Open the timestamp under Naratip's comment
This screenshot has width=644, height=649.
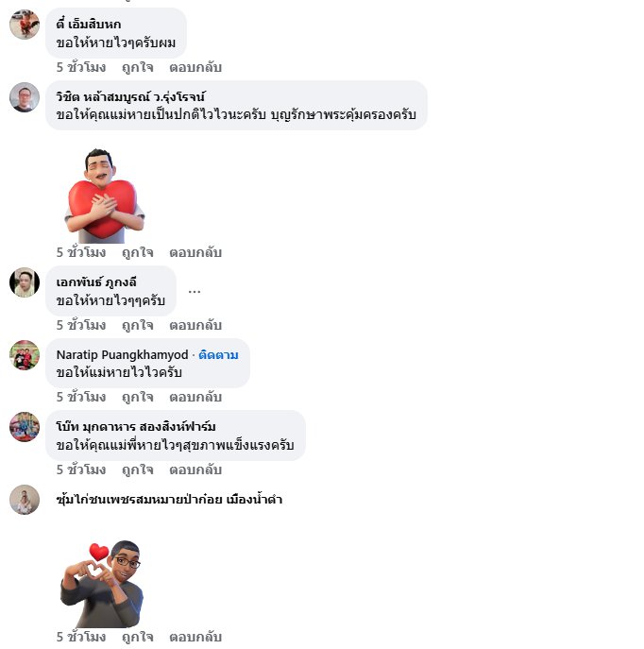81,397
